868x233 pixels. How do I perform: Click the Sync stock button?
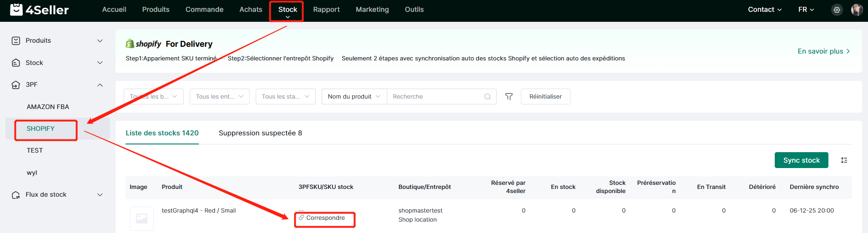point(801,160)
